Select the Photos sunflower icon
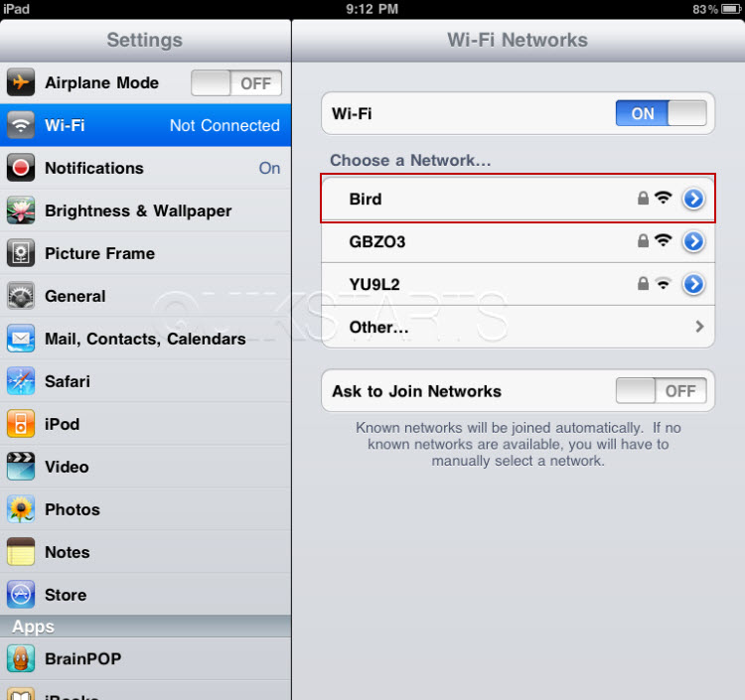Screen dimensions: 745x700 click(21, 509)
